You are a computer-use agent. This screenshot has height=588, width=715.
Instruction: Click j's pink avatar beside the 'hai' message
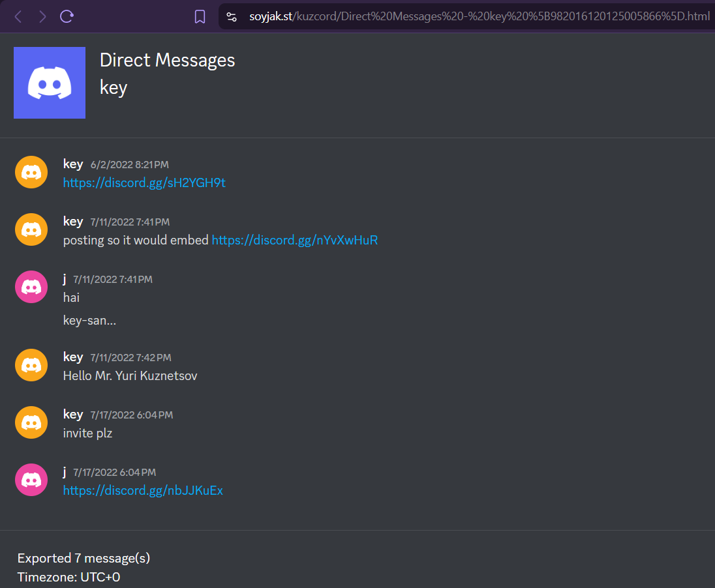click(x=31, y=287)
